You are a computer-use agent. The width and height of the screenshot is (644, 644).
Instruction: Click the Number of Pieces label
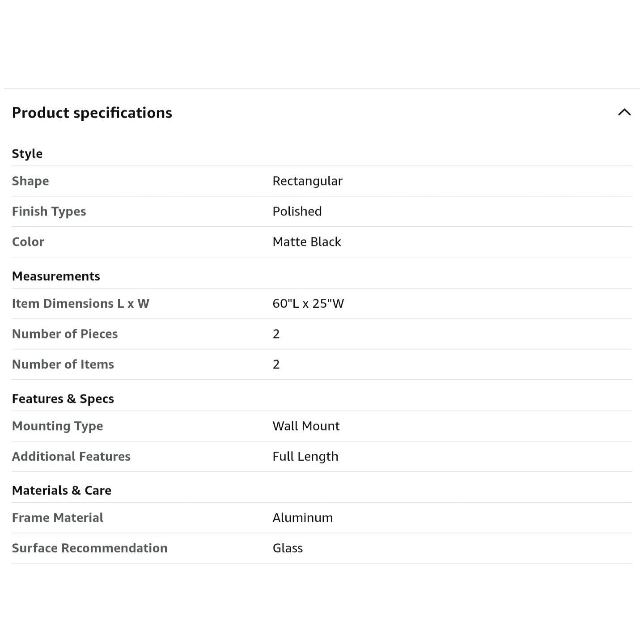coord(65,334)
